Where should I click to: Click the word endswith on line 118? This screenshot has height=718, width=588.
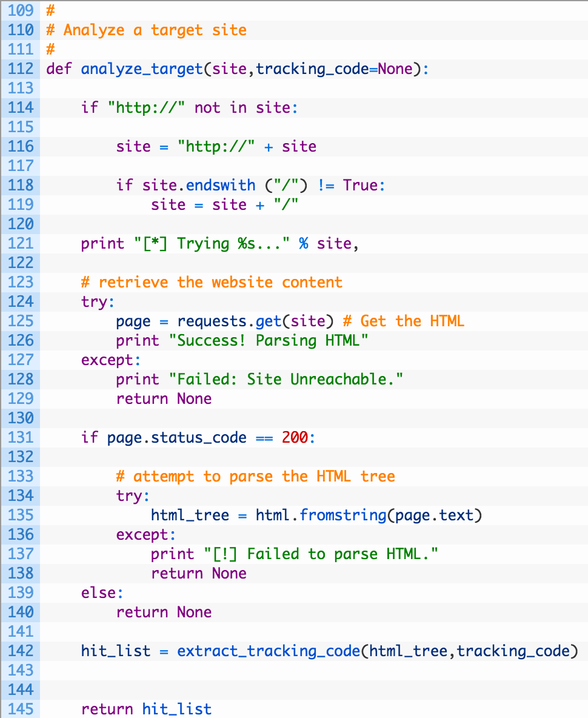[221, 185]
